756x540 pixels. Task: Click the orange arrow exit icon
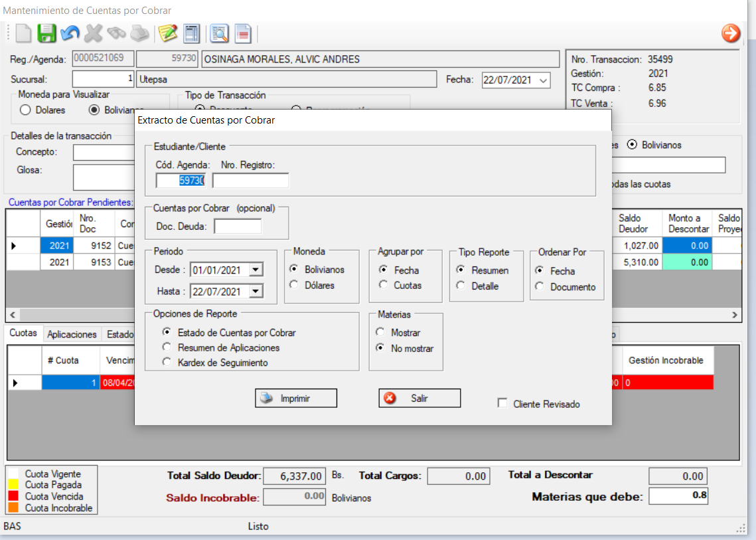pos(731,33)
